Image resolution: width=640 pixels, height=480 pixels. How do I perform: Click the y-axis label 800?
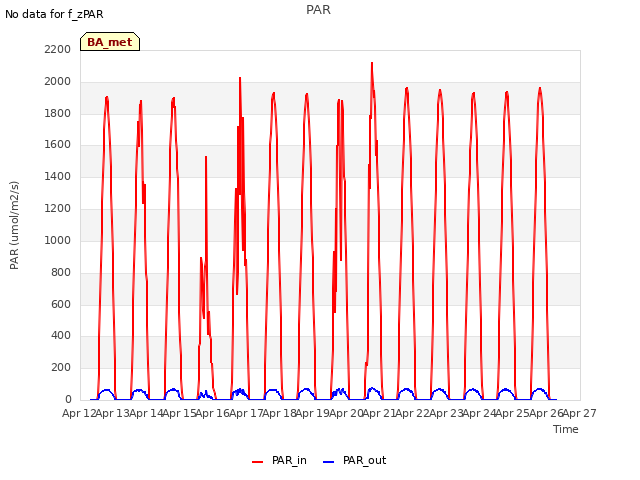[61, 272]
